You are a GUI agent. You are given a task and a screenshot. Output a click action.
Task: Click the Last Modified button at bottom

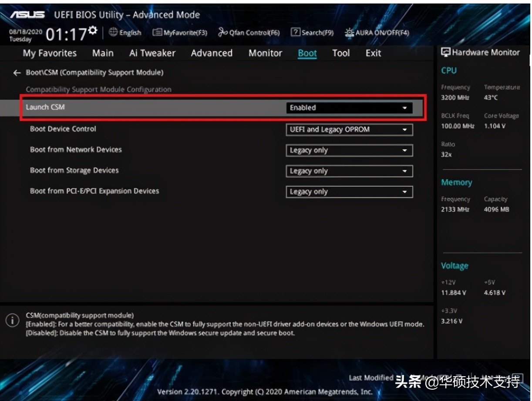[x=371, y=378]
